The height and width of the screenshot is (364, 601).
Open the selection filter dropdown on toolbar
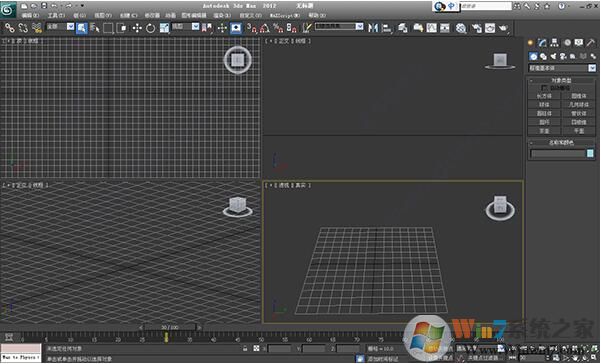pos(60,26)
